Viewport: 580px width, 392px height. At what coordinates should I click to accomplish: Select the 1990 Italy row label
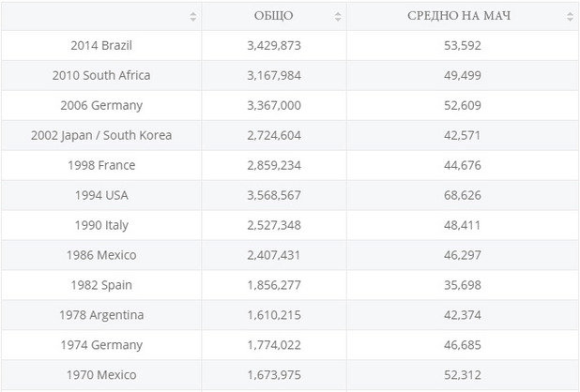pyautogui.click(x=101, y=225)
